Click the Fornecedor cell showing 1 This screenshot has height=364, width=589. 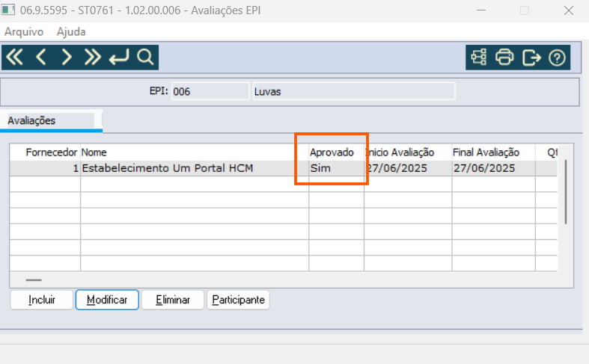pos(45,168)
